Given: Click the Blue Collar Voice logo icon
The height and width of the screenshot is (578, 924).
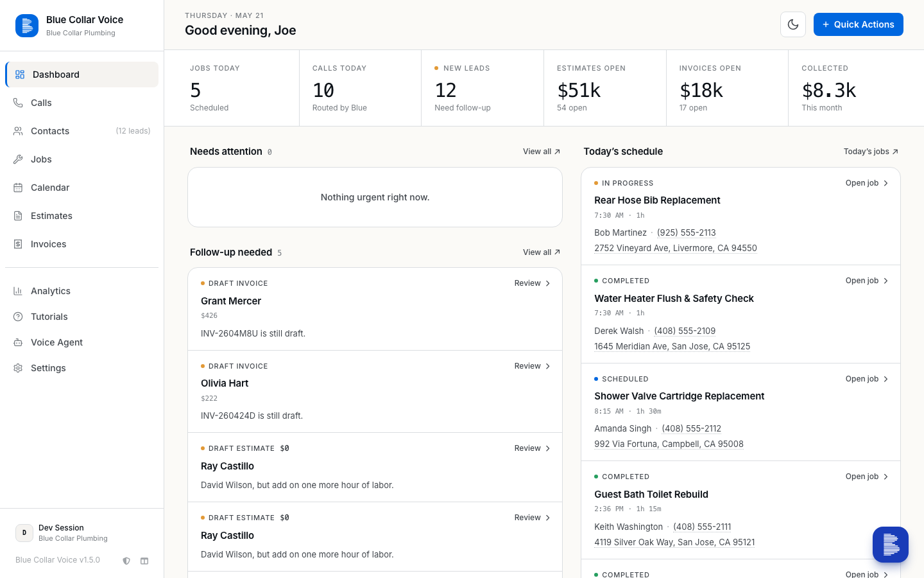Looking at the screenshot, I should point(26,26).
